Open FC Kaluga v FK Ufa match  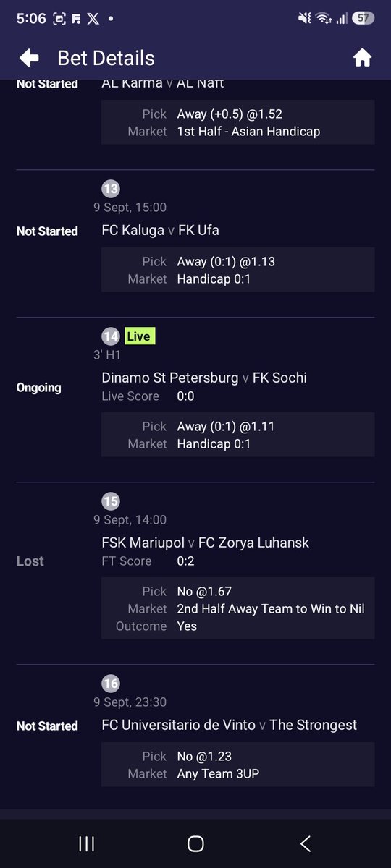[x=161, y=231]
